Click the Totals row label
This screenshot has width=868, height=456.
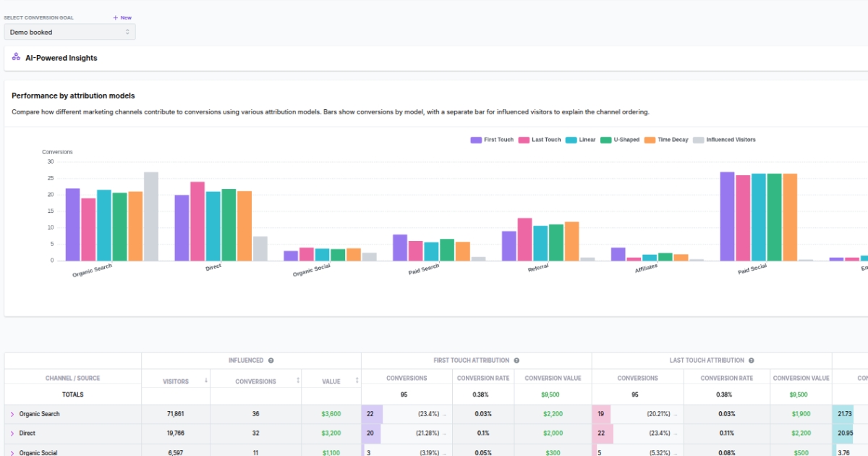(x=72, y=395)
